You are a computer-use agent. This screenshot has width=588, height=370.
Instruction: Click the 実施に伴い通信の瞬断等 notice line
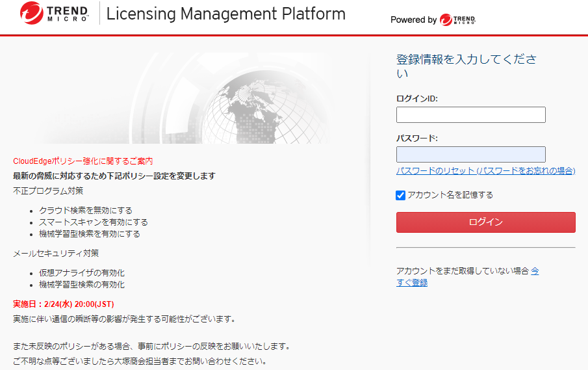125,319
